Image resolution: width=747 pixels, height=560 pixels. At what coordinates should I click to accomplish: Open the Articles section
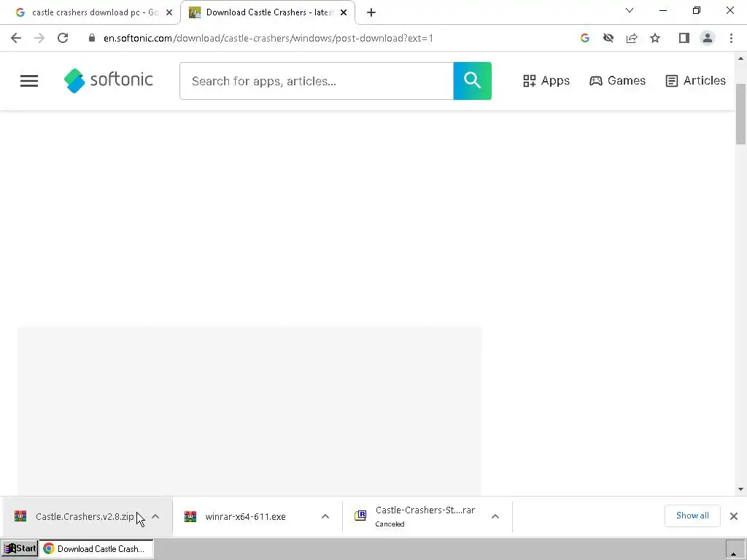pos(695,80)
